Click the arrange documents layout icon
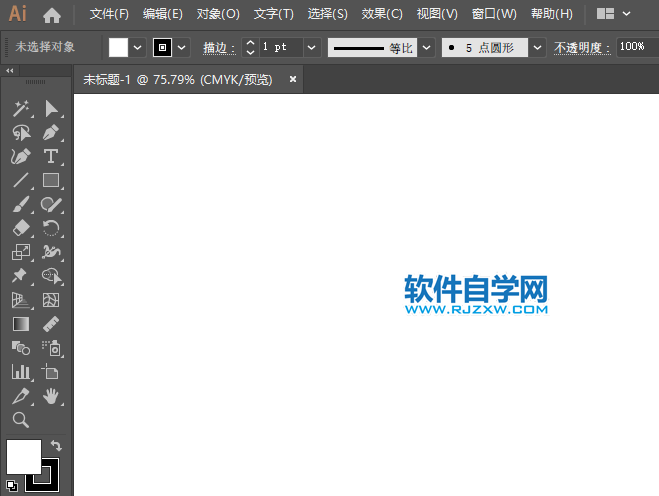 click(x=606, y=14)
